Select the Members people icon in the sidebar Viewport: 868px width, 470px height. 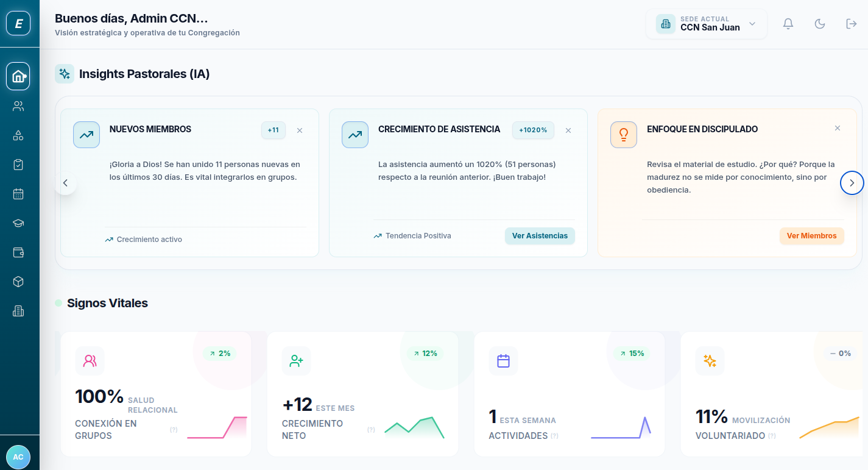tap(18, 105)
